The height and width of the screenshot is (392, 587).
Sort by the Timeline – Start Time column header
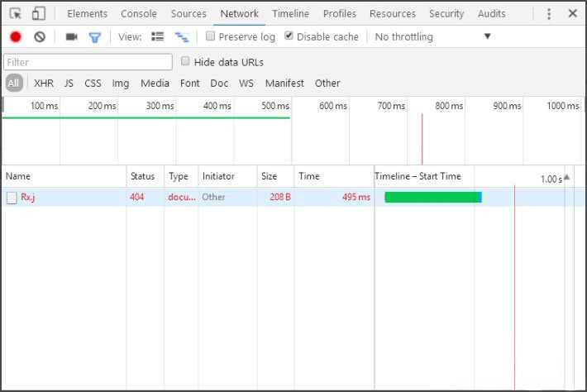pyautogui.click(x=418, y=176)
